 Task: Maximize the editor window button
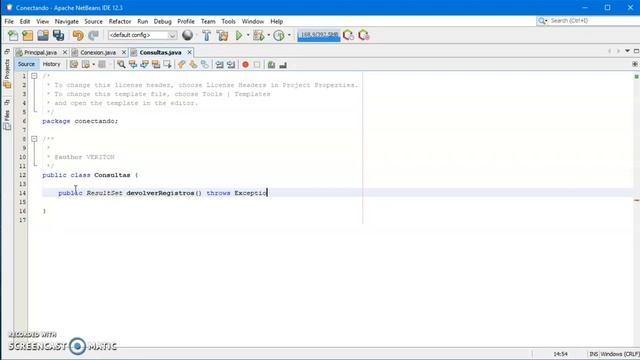pos(636,51)
